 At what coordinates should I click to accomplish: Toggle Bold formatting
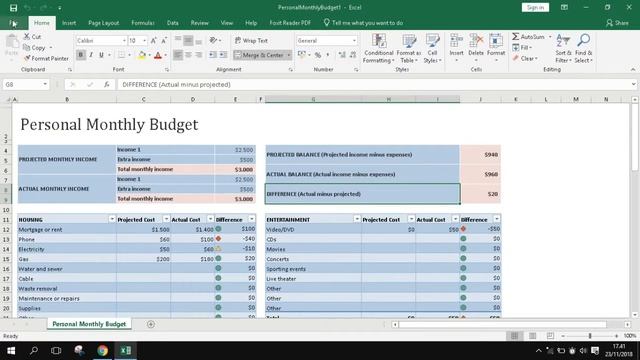click(80, 55)
